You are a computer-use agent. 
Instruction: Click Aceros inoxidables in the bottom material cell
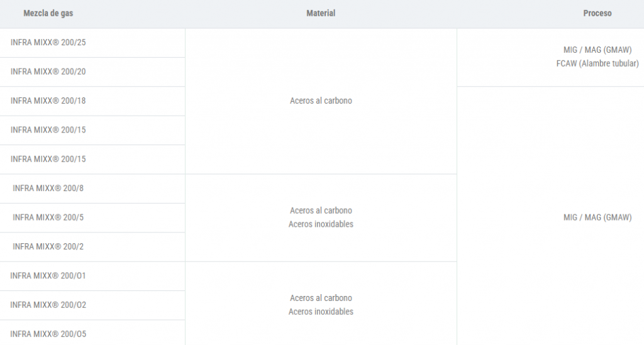[x=321, y=312]
